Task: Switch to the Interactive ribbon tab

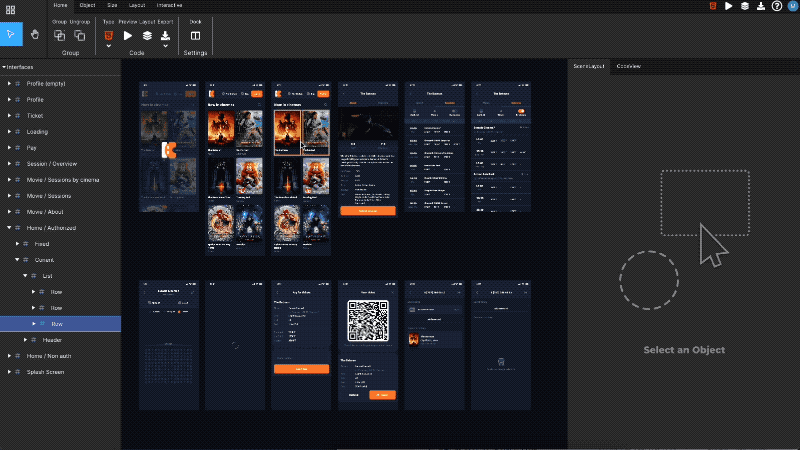Action: 169,5
